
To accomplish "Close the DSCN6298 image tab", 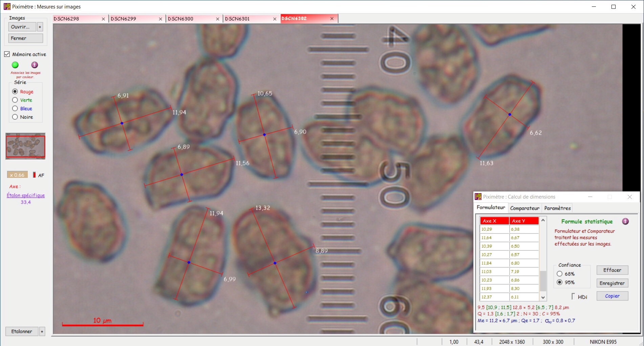I will pyautogui.click(x=103, y=19).
